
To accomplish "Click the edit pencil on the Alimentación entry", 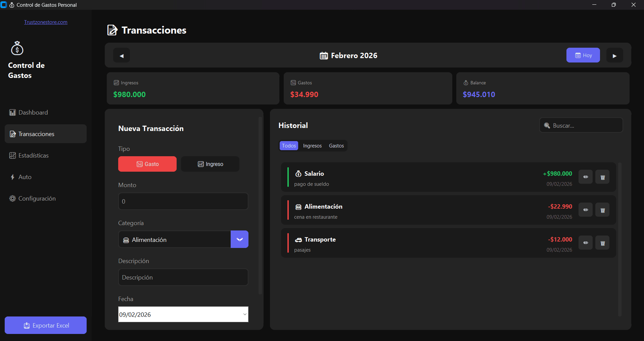I will point(585,209).
